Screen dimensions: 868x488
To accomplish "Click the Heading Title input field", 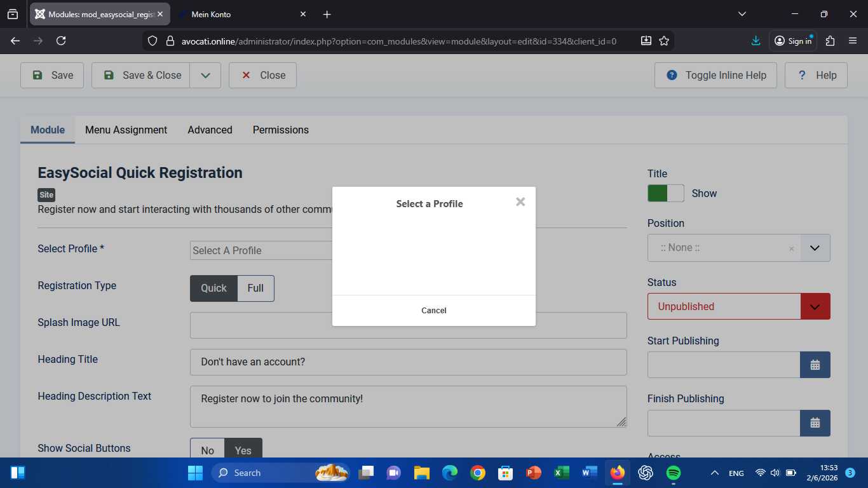I will [x=408, y=362].
